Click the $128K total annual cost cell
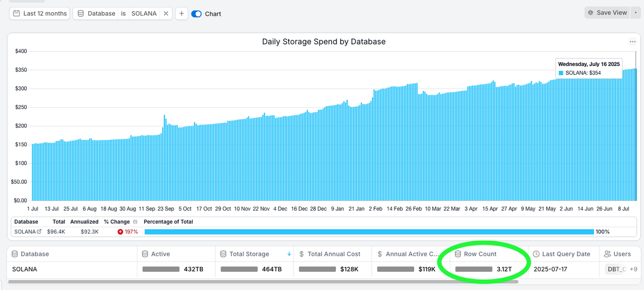The height and width of the screenshot is (290, 644). click(332, 269)
